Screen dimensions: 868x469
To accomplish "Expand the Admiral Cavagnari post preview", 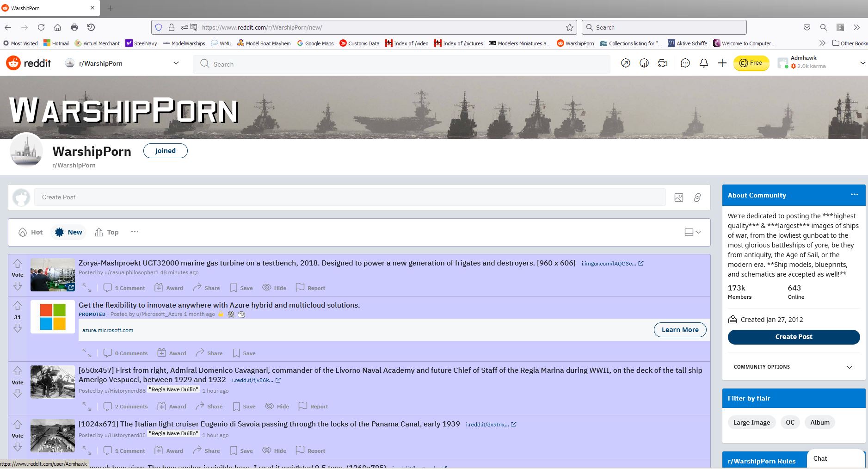I will [87, 407].
